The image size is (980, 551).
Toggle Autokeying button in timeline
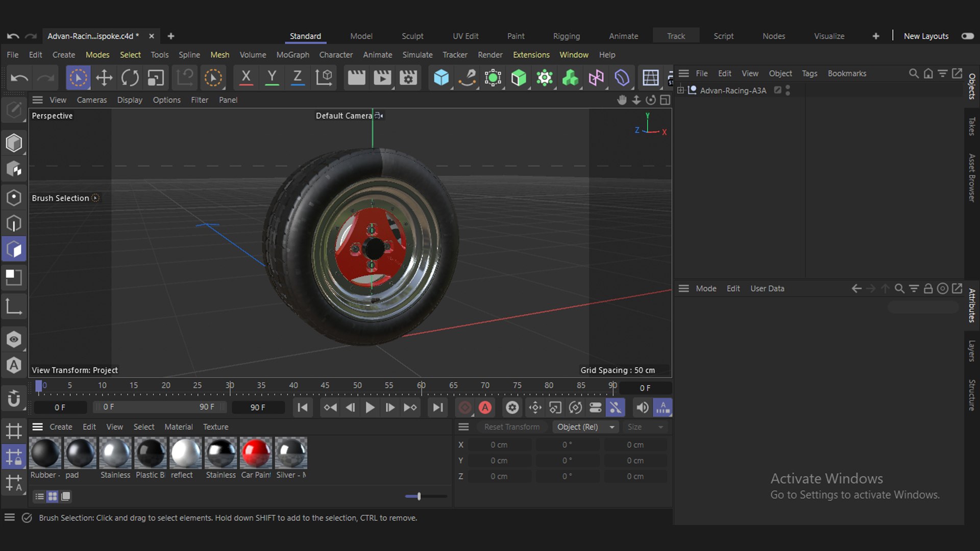(485, 408)
